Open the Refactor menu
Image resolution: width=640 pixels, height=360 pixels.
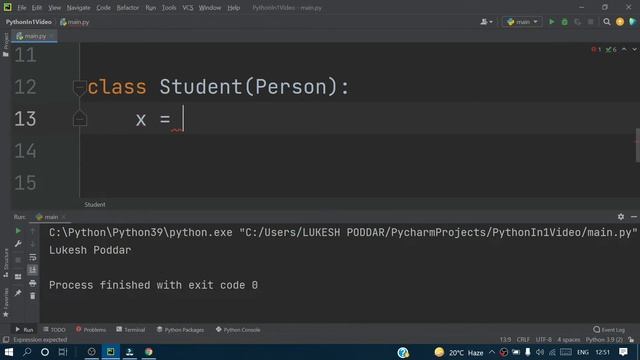(x=128, y=8)
